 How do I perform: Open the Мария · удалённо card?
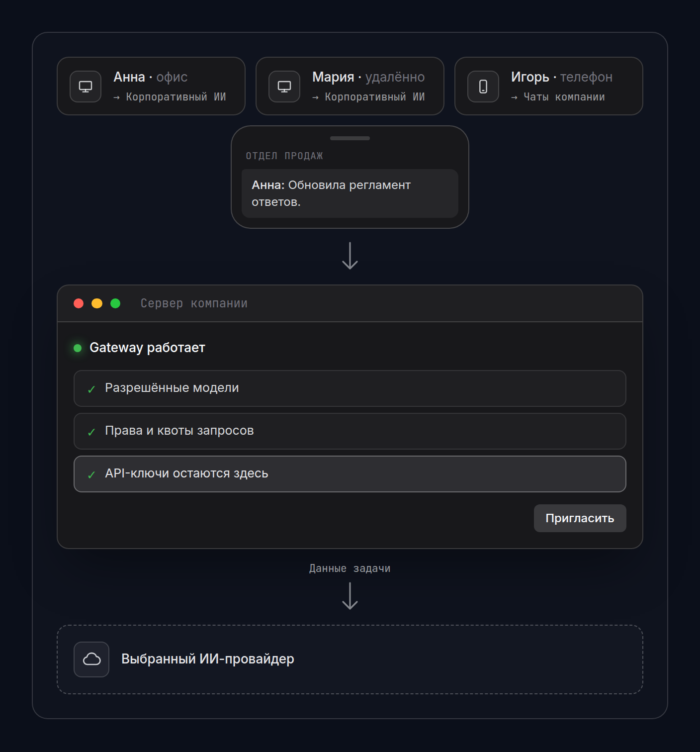point(350,86)
